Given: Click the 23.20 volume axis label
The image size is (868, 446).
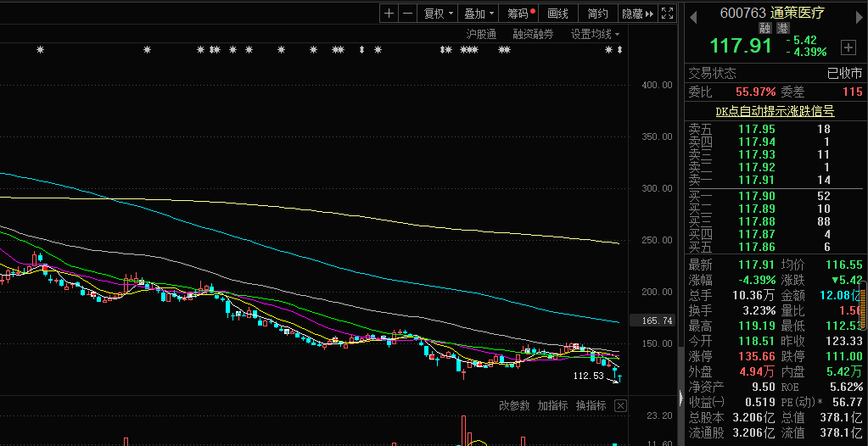Looking at the screenshot, I should point(659,415).
